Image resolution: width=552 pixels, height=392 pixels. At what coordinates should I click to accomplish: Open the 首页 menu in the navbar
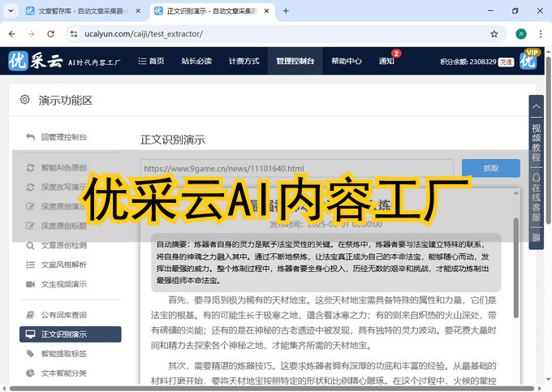[151, 61]
